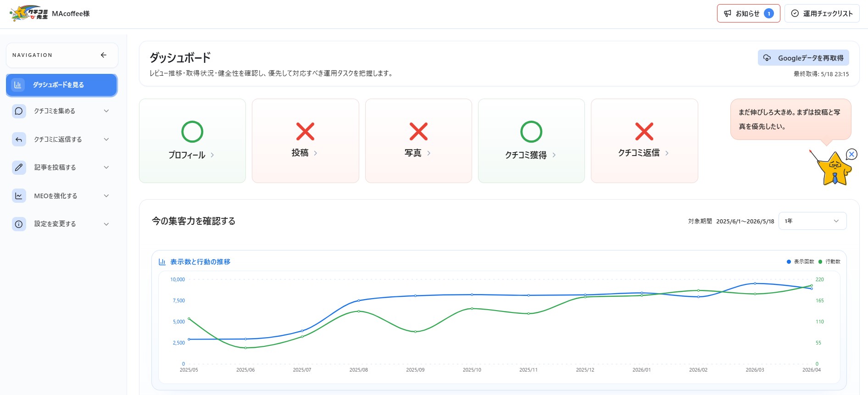Click the chart icon beside 表示数と行動の推移
Screen dimensions: 868x395
pyautogui.click(x=162, y=262)
